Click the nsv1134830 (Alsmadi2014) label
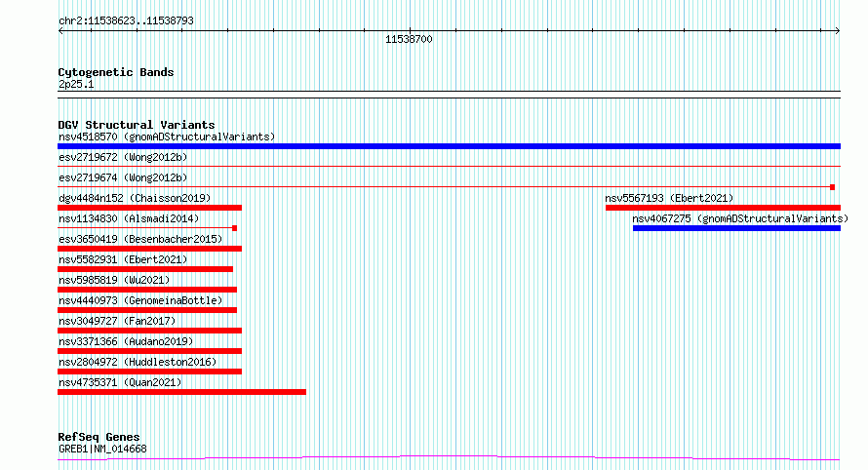This screenshot has height=470, width=868. (129, 218)
